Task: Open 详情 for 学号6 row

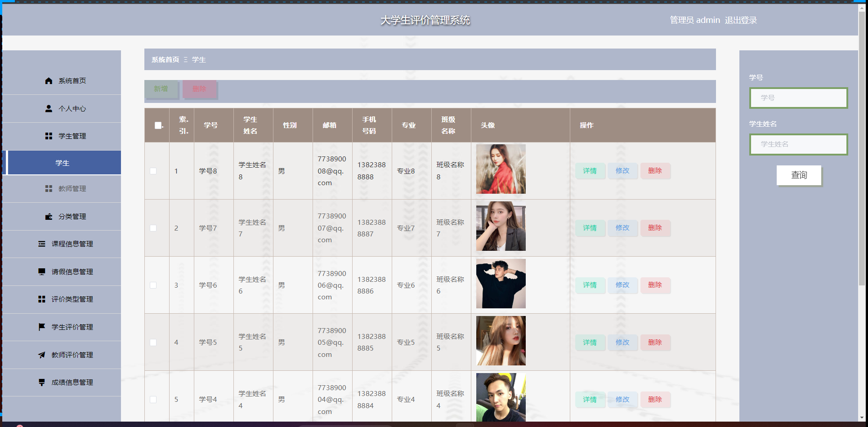Action: point(590,285)
